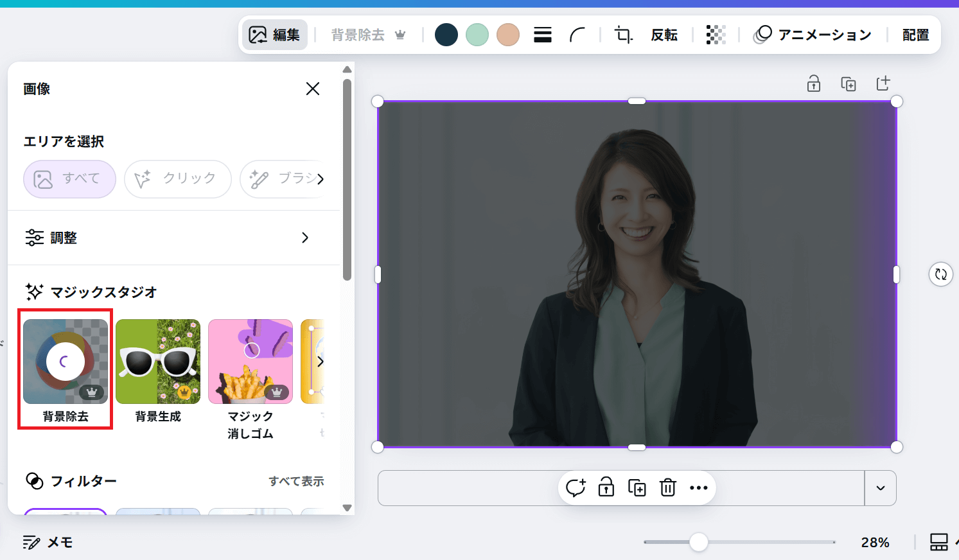The image size is (959, 560).
Task: Select the border style lines icon
Action: point(543,35)
